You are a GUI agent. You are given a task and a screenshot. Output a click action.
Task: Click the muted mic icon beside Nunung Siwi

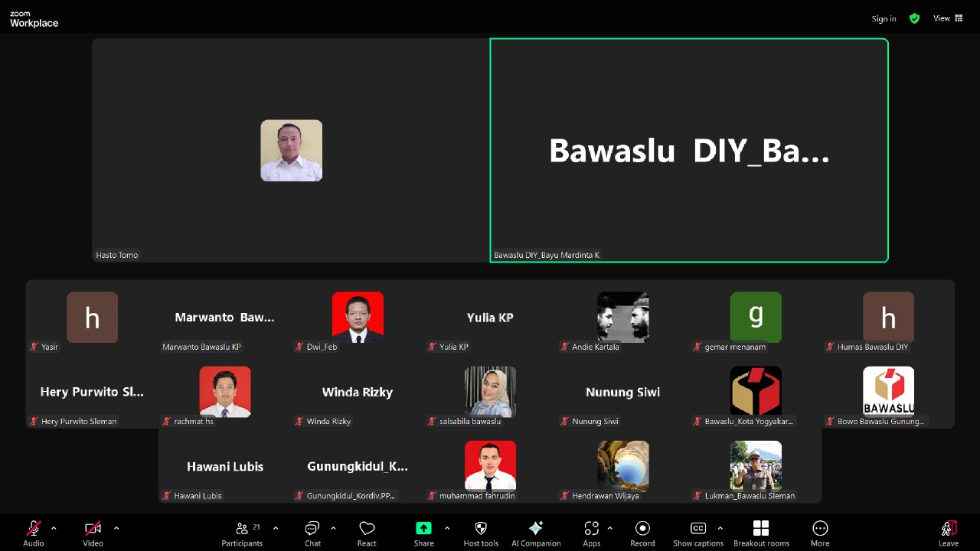pyautogui.click(x=565, y=421)
